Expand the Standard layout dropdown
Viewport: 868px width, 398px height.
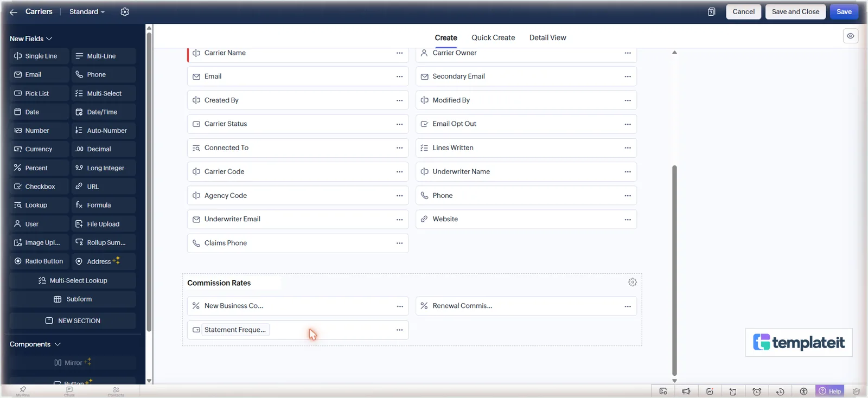coord(87,12)
